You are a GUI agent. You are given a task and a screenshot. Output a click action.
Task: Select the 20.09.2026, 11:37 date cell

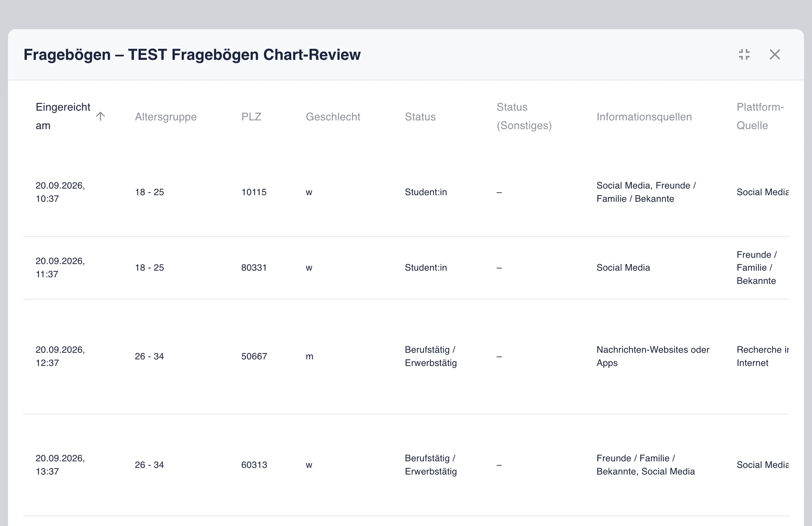[60, 268]
